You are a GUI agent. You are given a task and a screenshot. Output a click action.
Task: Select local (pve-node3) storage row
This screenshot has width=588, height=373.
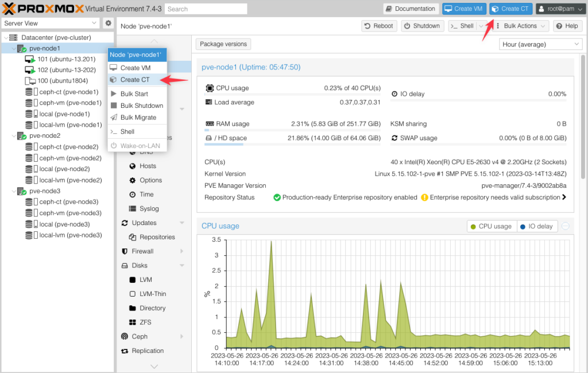pyautogui.click(x=57, y=224)
